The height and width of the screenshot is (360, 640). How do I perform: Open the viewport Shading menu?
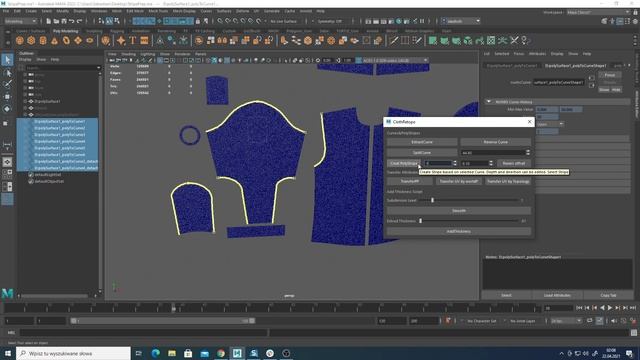(x=129, y=54)
